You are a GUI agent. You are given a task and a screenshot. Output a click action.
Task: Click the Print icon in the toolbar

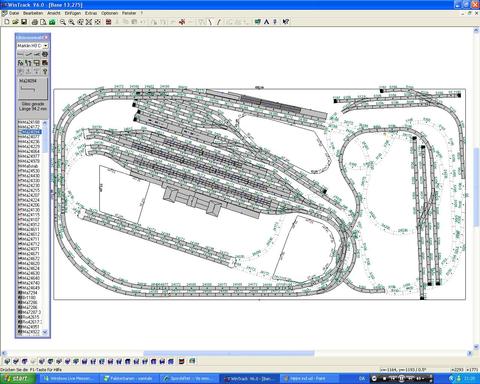(34, 22)
